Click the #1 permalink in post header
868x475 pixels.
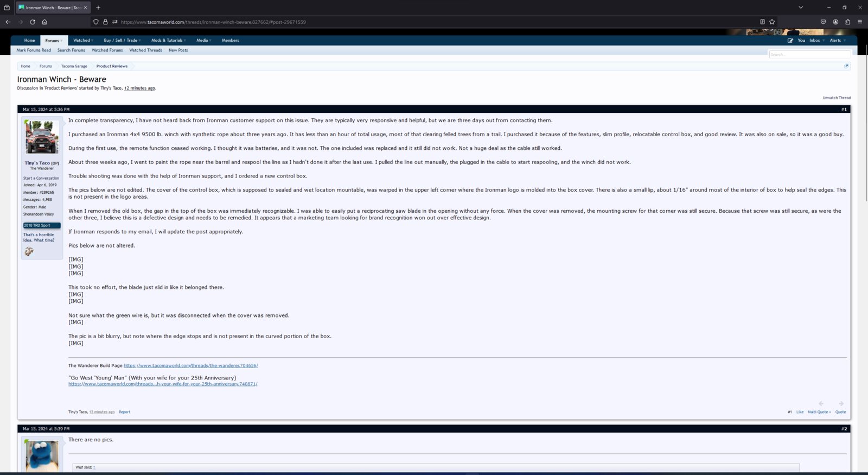click(844, 109)
